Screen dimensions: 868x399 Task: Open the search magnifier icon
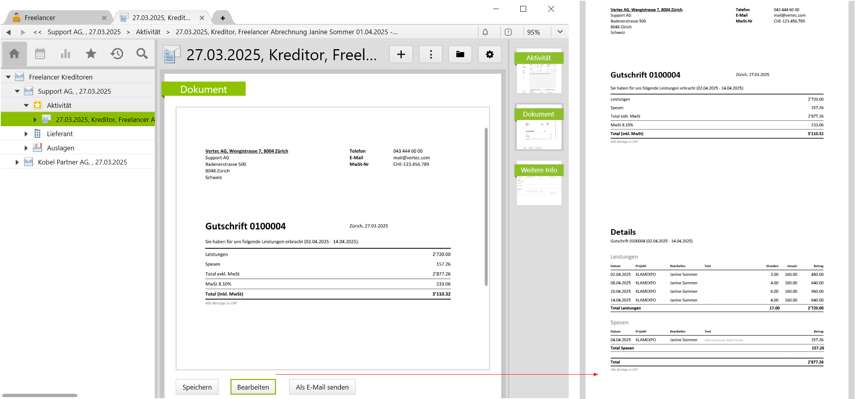point(142,54)
